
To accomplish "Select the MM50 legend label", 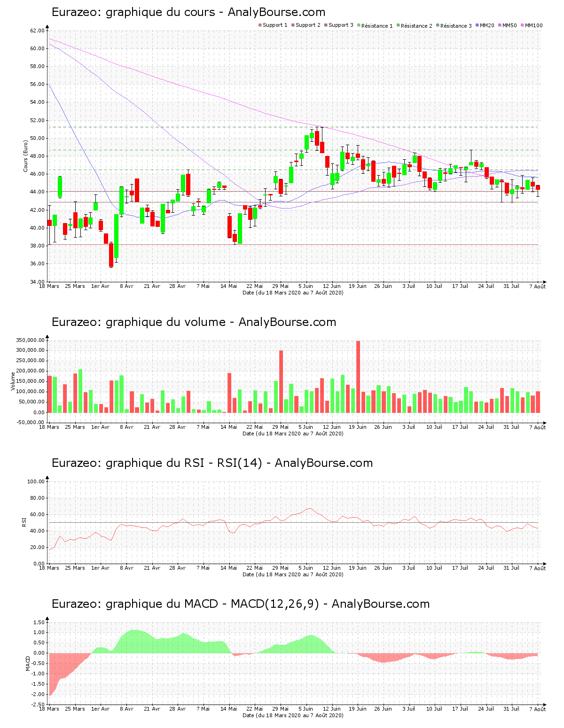I will 509,25.
